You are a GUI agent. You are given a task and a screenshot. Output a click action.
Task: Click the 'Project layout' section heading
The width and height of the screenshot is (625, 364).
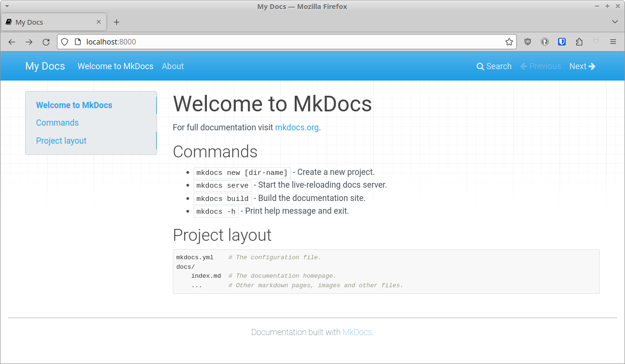click(x=222, y=235)
